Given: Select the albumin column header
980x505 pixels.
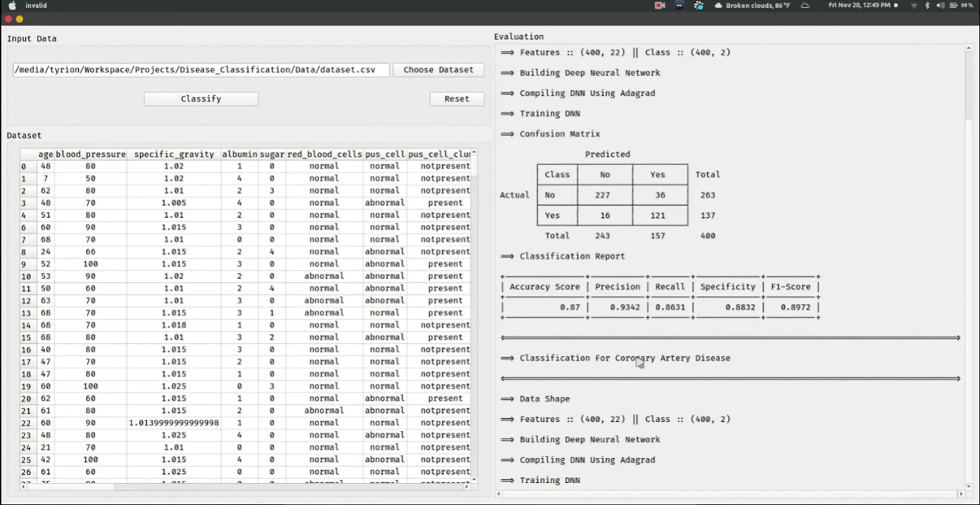Looking at the screenshot, I should (x=240, y=154).
